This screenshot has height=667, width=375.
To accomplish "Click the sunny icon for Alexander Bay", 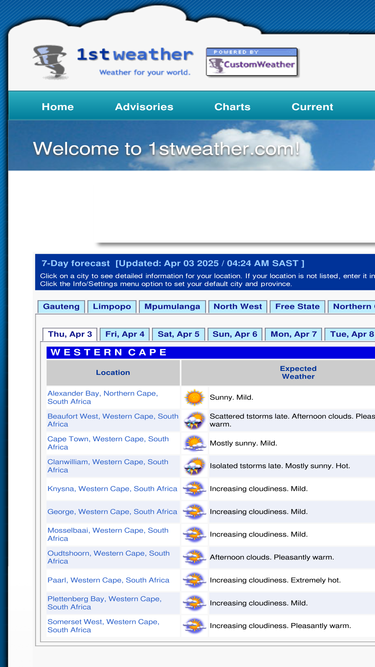I will pyautogui.click(x=195, y=398).
